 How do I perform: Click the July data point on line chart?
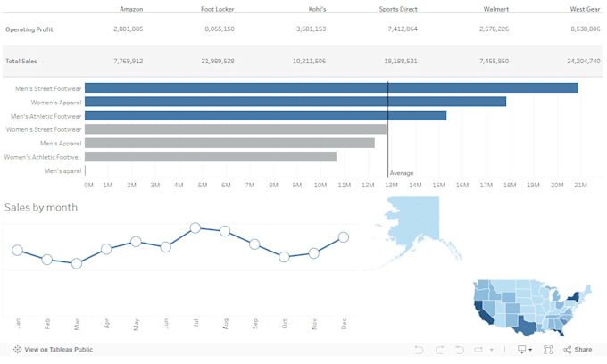[195, 227]
